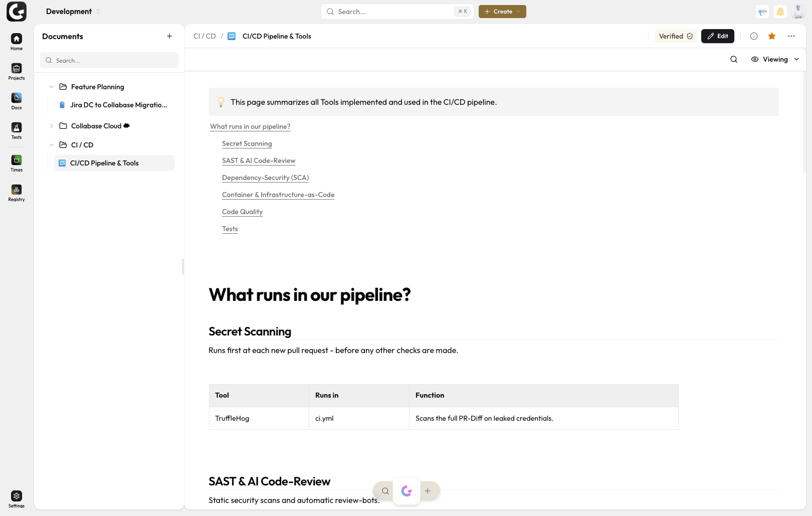Open the Development workspace switcher
The height and width of the screenshot is (516, 812).
(x=73, y=12)
